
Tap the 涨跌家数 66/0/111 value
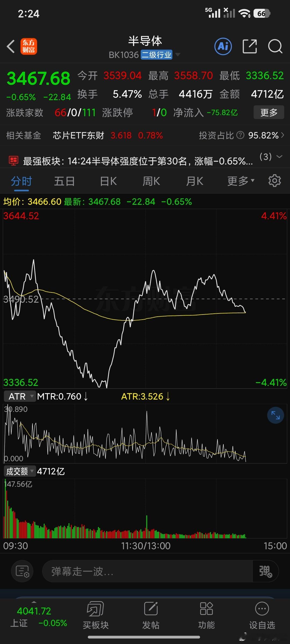coord(75,112)
